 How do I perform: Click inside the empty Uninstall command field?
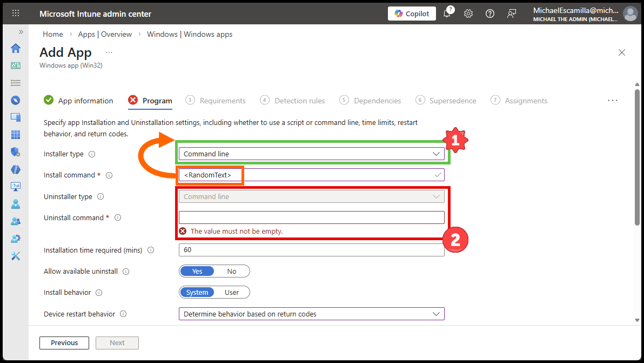pos(311,217)
